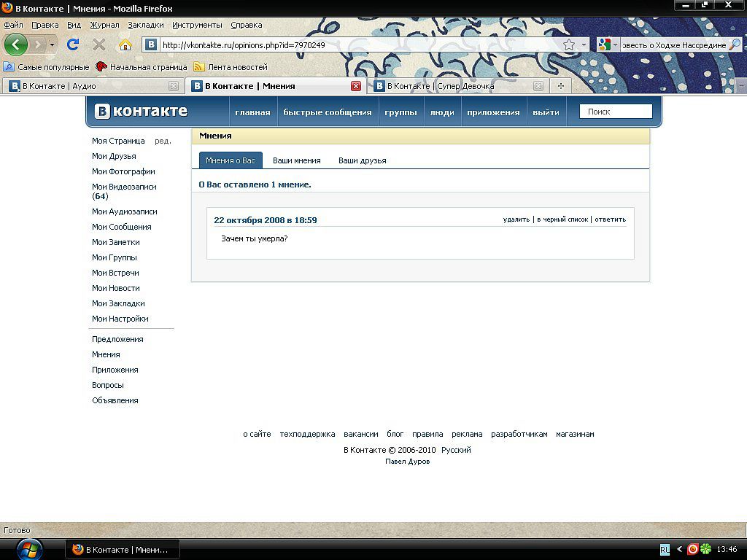The image size is (747, 560).
Task: Close the Мнения tab with red X
Action: pyautogui.click(x=356, y=86)
